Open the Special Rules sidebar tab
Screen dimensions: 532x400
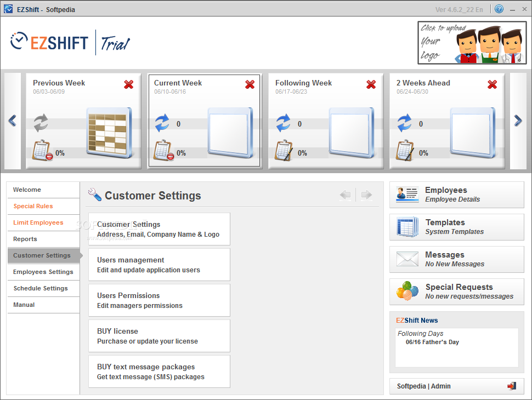click(x=43, y=206)
